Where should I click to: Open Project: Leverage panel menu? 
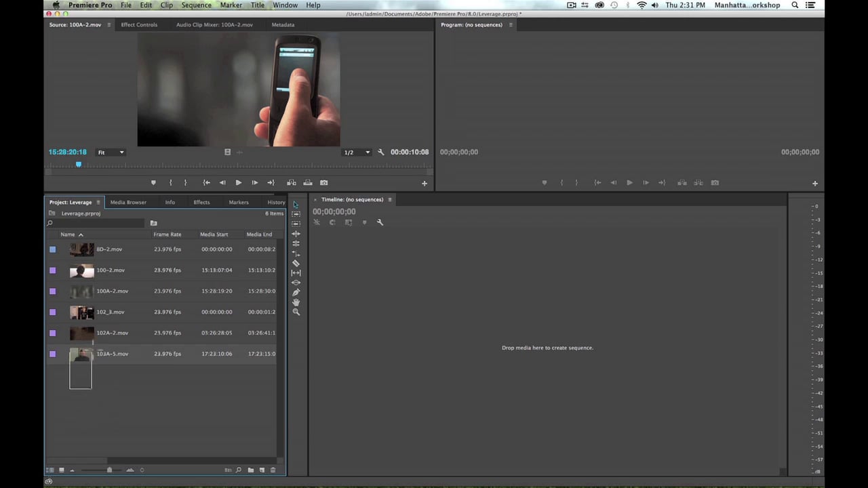click(x=98, y=202)
